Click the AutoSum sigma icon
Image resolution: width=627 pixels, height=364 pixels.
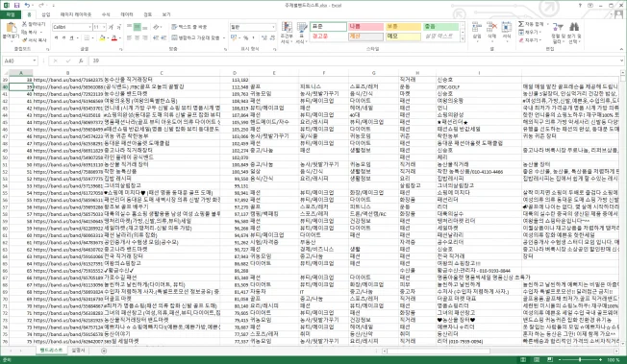point(521,24)
